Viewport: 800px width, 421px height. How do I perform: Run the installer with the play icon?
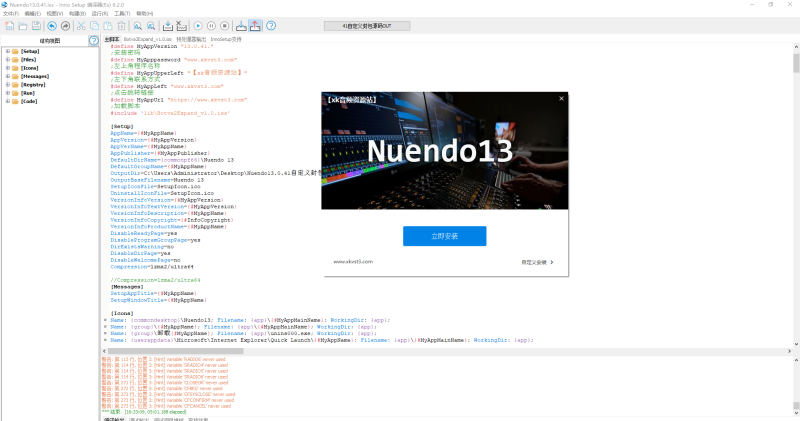tap(198, 26)
